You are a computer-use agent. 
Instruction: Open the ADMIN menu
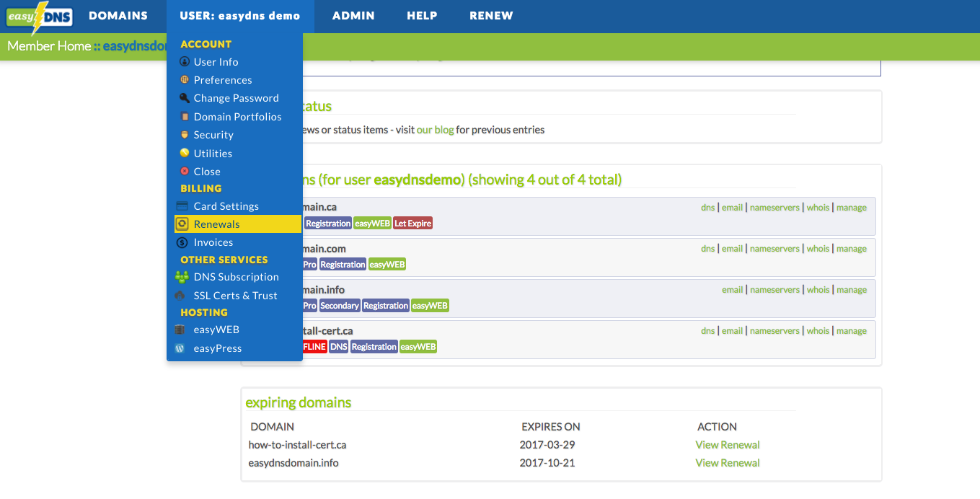[x=353, y=16]
